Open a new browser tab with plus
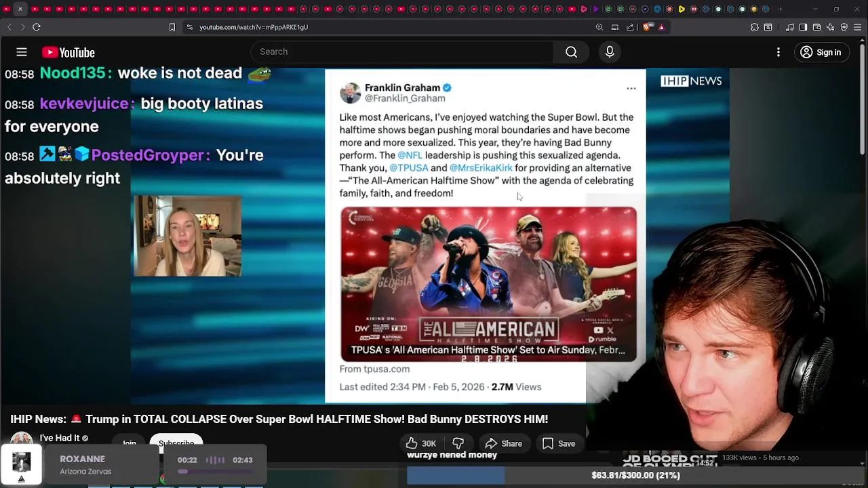Image resolution: width=868 pixels, height=488 pixels. [x=780, y=9]
